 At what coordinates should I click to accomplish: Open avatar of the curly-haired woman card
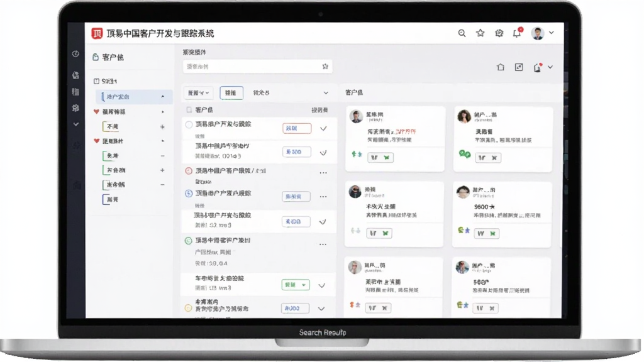point(464,116)
